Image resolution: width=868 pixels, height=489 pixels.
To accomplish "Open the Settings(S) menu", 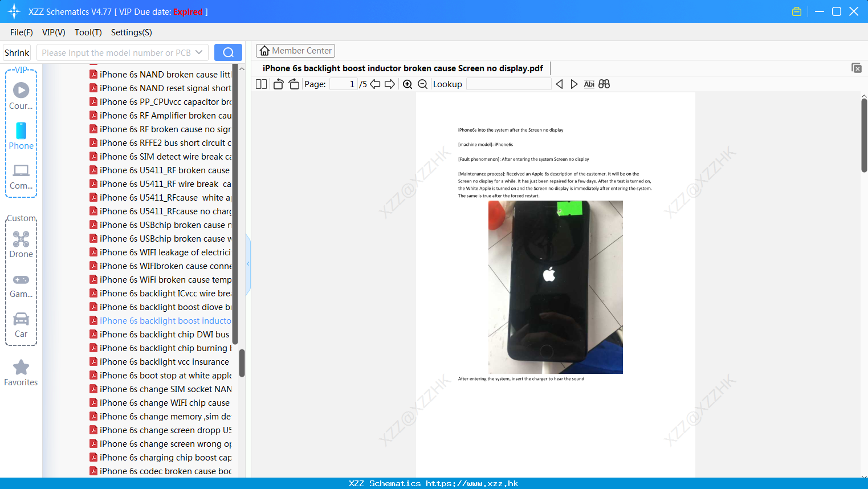I will (132, 32).
